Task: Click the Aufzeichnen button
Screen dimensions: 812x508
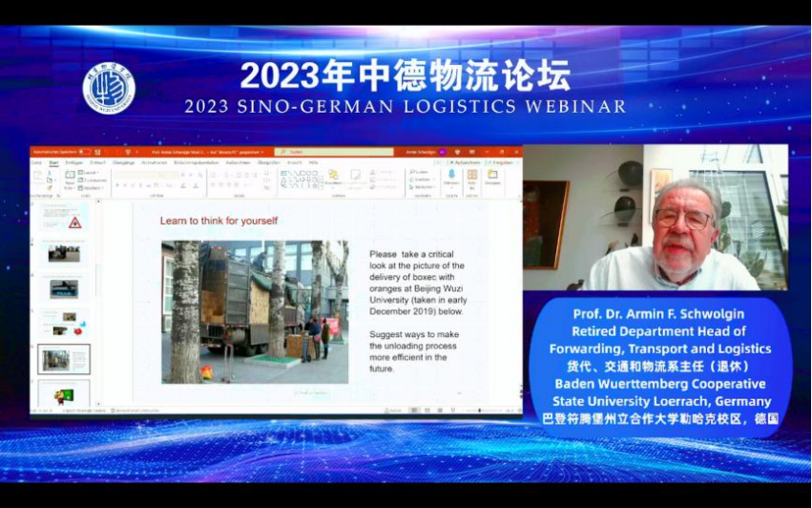Action: click(x=466, y=162)
